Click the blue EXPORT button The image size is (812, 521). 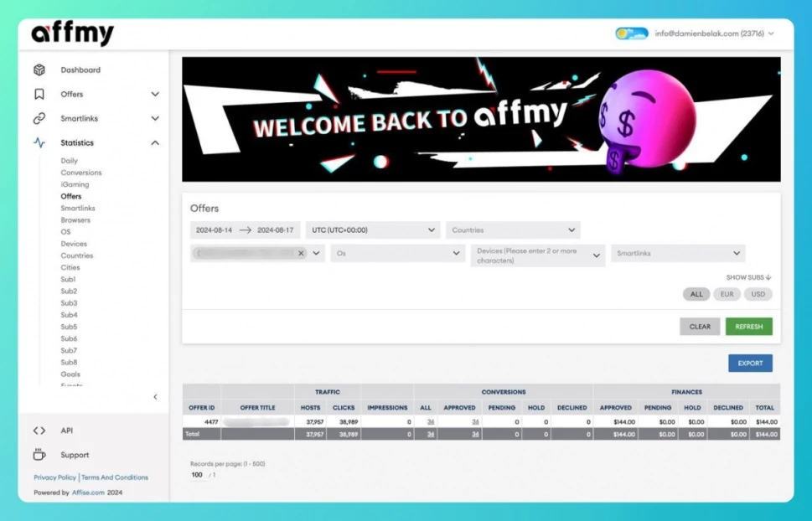click(750, 363)
